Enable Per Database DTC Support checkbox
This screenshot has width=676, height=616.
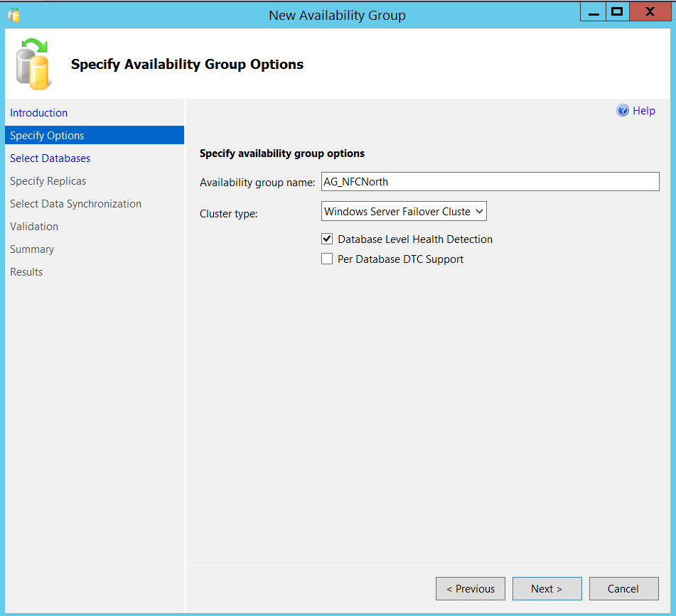click(x=327, y=259)
